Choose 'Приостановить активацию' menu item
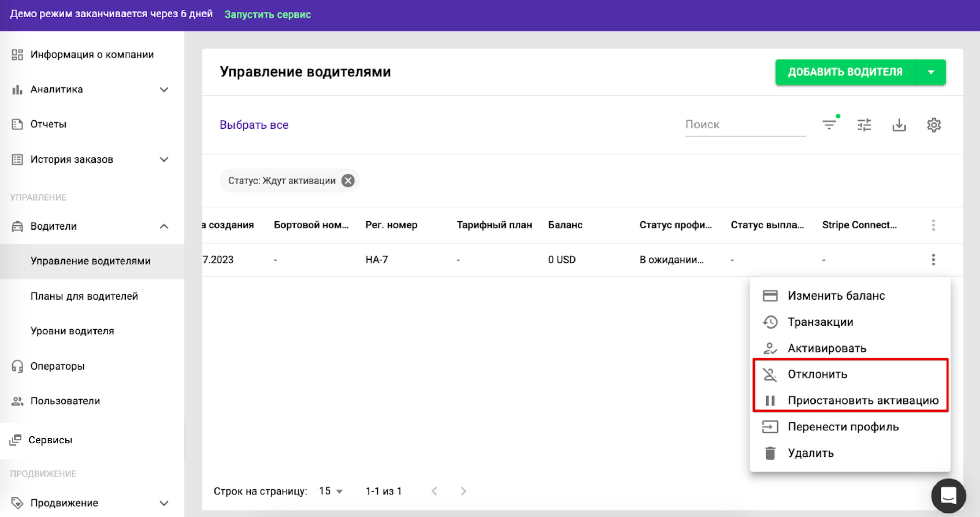980x517 pixels. (x=863, y=400)
